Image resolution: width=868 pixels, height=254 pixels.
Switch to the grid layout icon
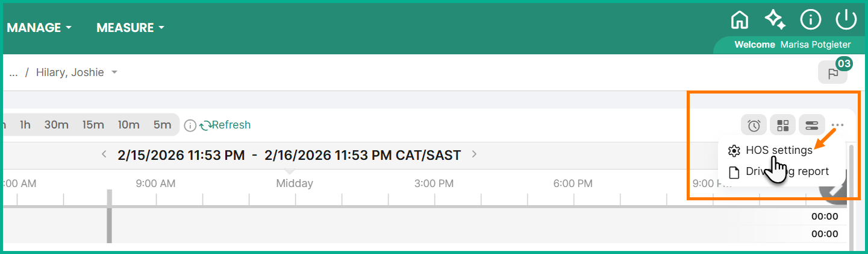782,125
